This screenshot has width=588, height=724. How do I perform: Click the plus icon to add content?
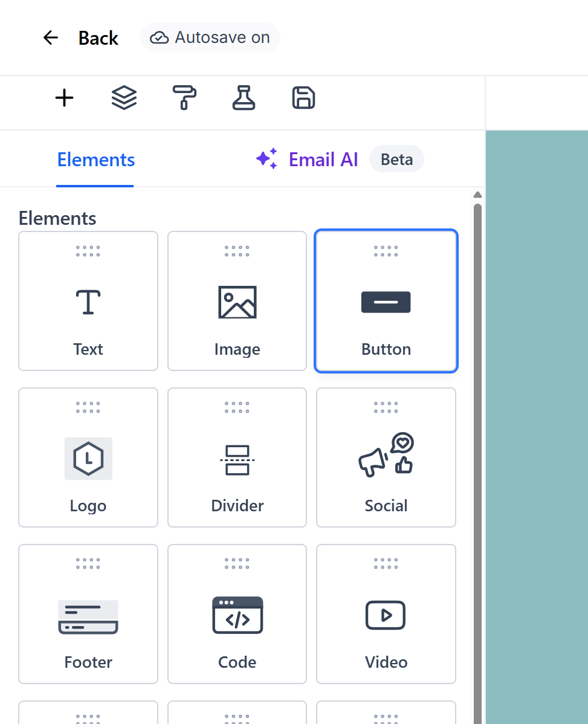point(64,97)
